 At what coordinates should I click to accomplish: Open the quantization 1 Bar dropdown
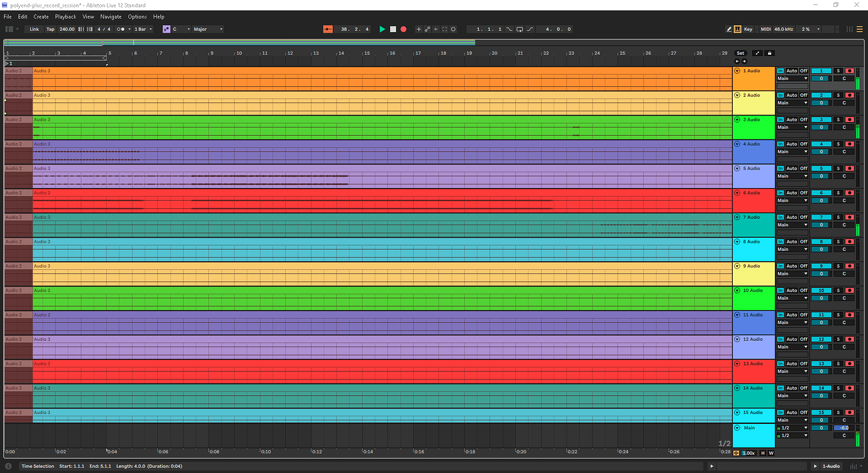tap(143, 29)
